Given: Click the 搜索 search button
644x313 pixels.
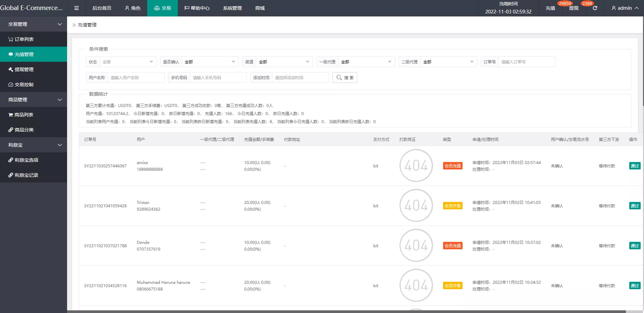Looking at the screenshot, I should pyautogui.click(x=344, y=77).
